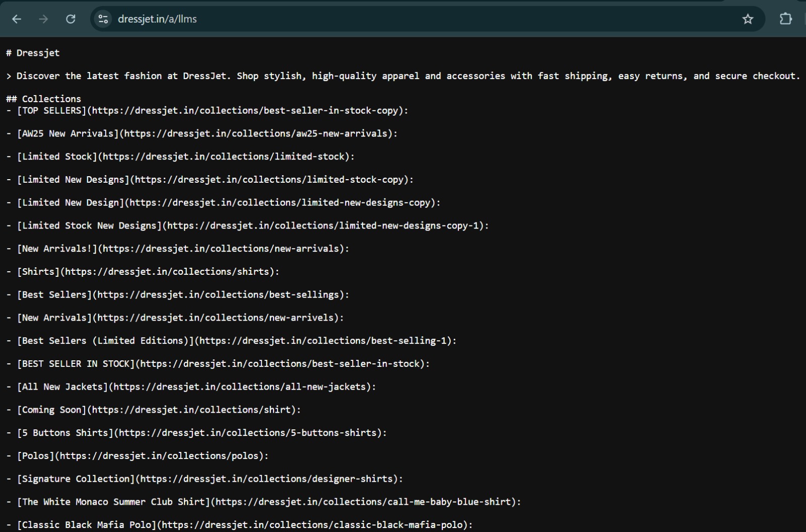Viewport: 806px width, 532px height.
Task: Select the AW25 New Arrivals line
Action: pyautogui.click(x=201, y=133)
